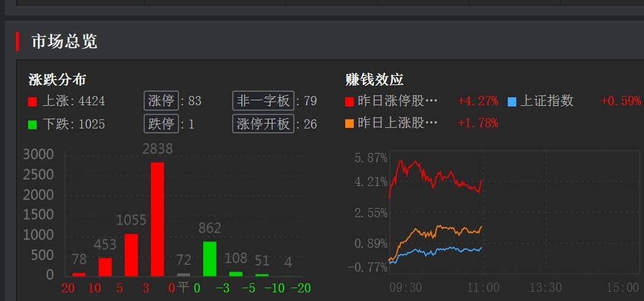Click the 昨日涨停股 legend label

point(398,101)
